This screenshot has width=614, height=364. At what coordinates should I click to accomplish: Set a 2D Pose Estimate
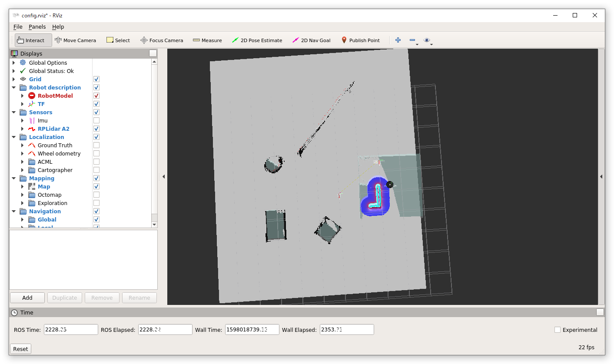pos(257,40)
